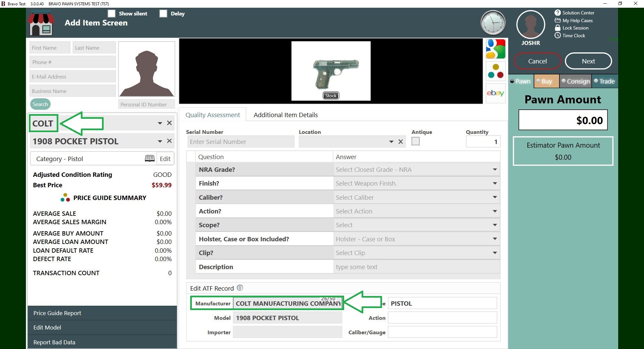Open Edit Model option
This screenshot has width=644, height=349.
pos(102,328)
